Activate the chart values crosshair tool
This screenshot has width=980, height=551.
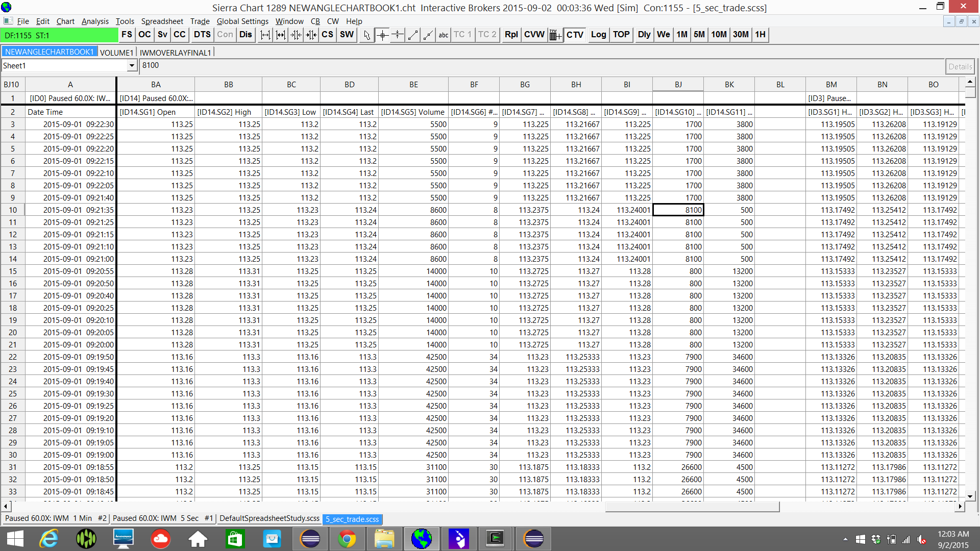pos(382,35)
